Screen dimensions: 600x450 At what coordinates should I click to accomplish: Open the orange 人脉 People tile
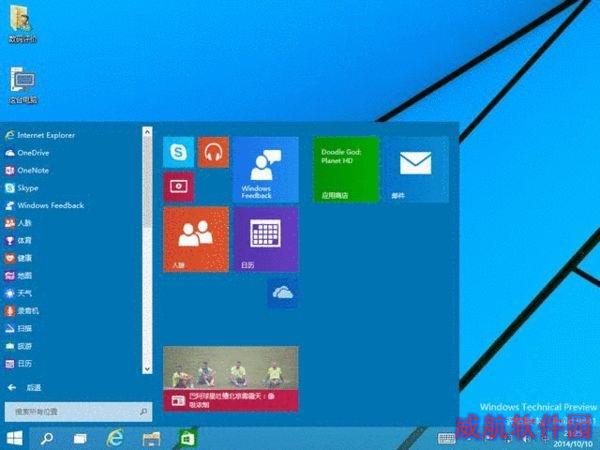[196, 240]
